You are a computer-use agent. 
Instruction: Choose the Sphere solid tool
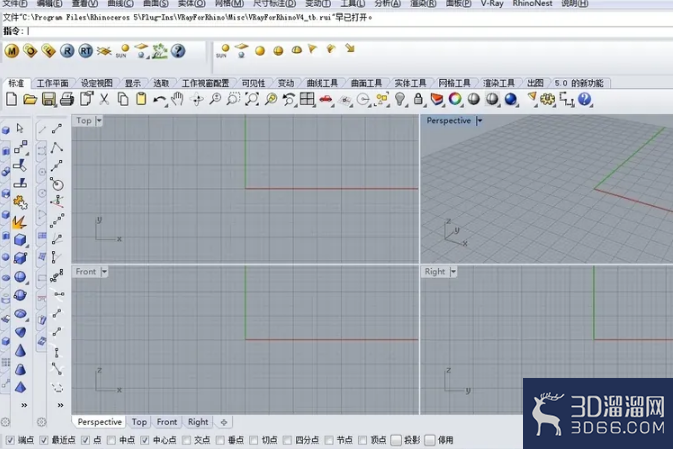click(x=20, y=277)
